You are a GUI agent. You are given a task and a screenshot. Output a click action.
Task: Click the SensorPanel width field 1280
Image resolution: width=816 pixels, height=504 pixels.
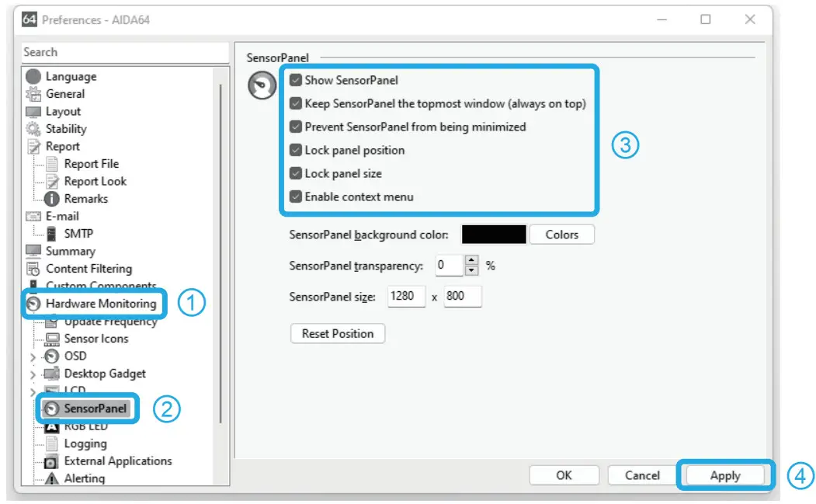coord(406,296)
